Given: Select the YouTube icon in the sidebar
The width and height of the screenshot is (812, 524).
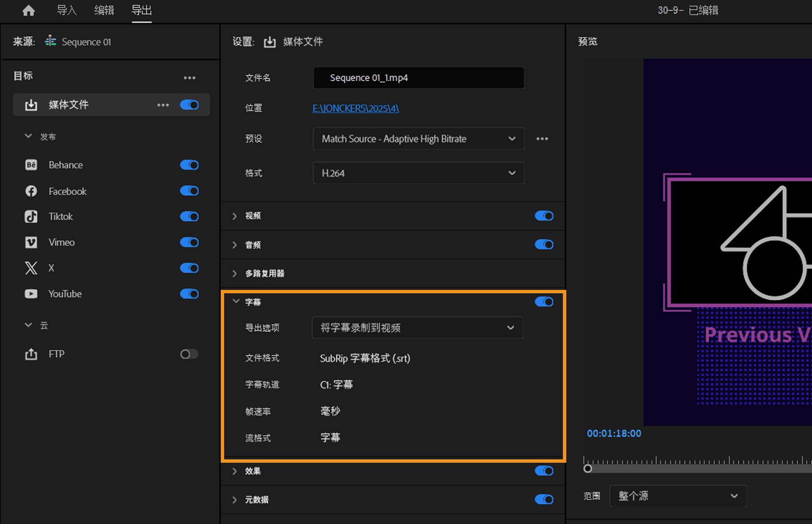Looking at the screenshot, I should 31,294.
